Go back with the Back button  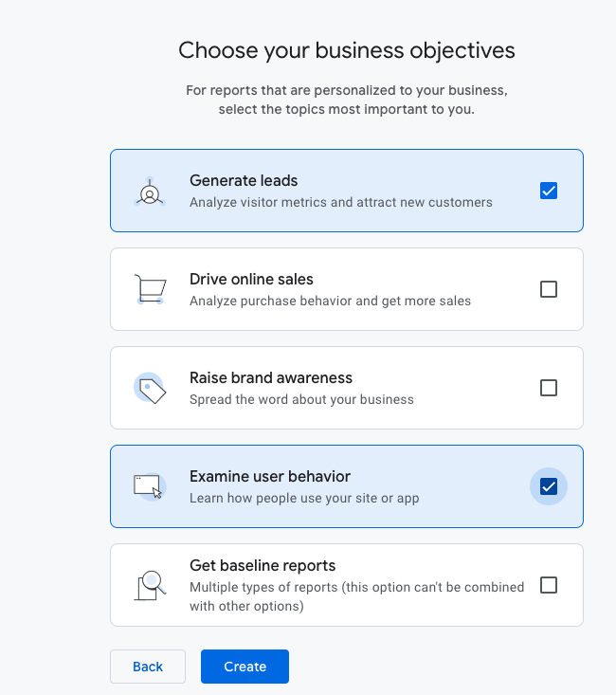(x=148, y=667)
